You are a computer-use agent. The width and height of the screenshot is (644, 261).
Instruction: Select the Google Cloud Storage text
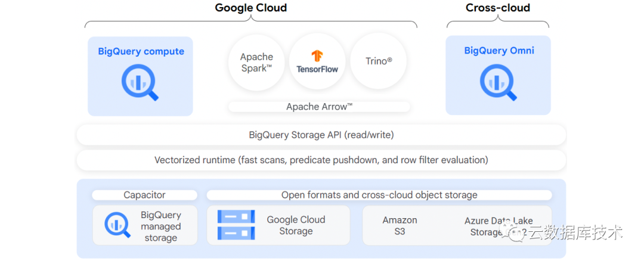pos(296,225)
